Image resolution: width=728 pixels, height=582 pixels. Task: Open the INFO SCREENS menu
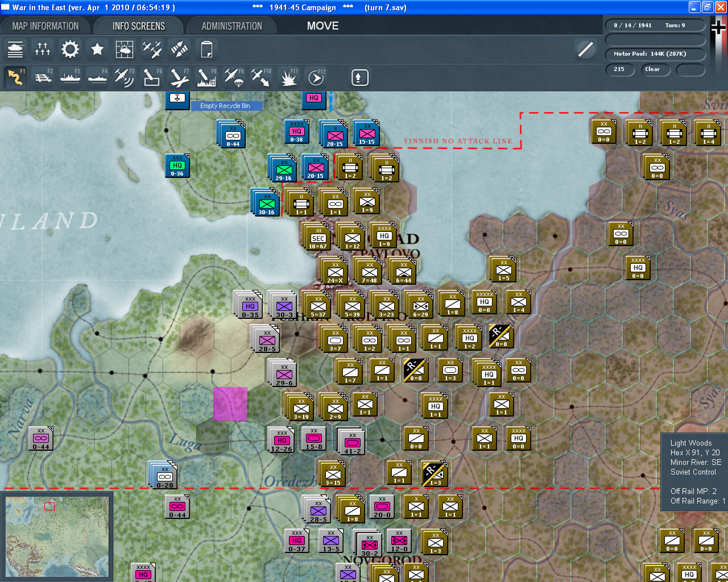138,26
